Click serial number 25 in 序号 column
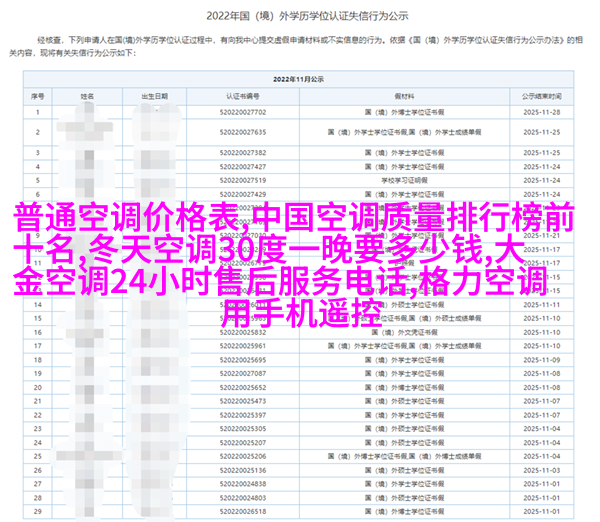 coord(38,456)
